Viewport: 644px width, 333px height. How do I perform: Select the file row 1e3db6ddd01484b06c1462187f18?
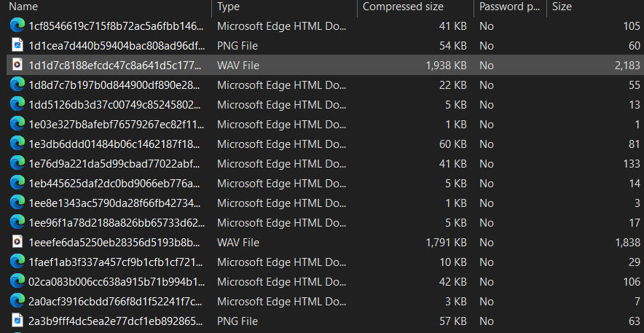(113, 144)
